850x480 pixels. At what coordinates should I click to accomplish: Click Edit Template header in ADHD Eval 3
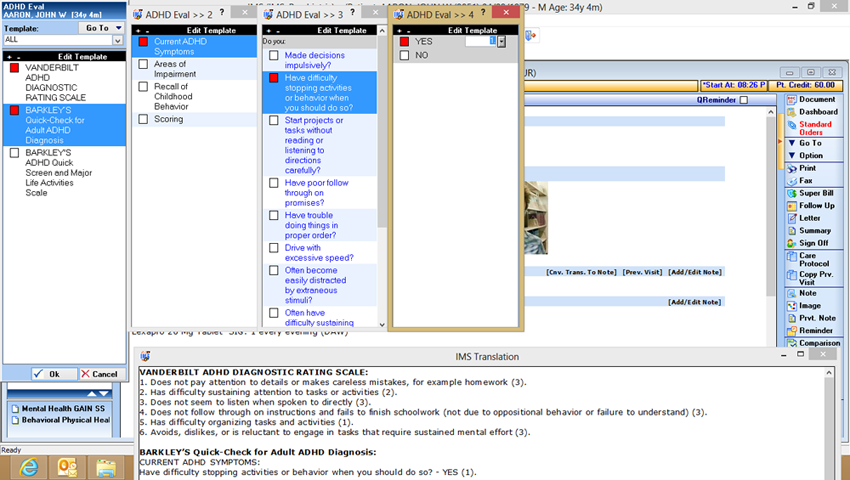point(342,30)
